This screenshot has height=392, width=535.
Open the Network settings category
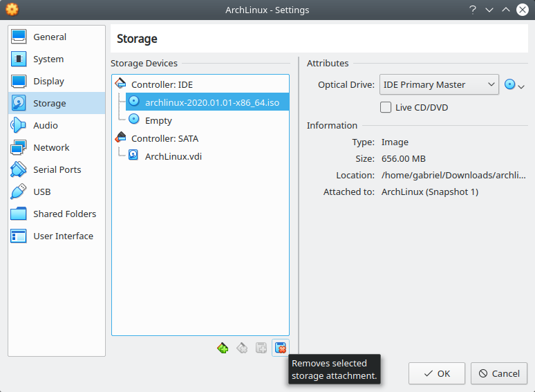tap(57, 147)
